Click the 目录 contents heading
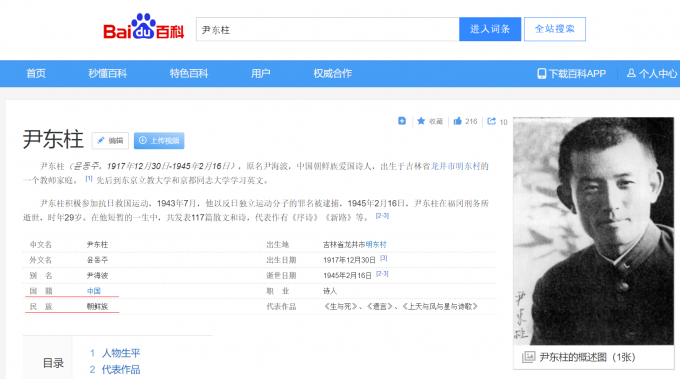 [53, 363]
